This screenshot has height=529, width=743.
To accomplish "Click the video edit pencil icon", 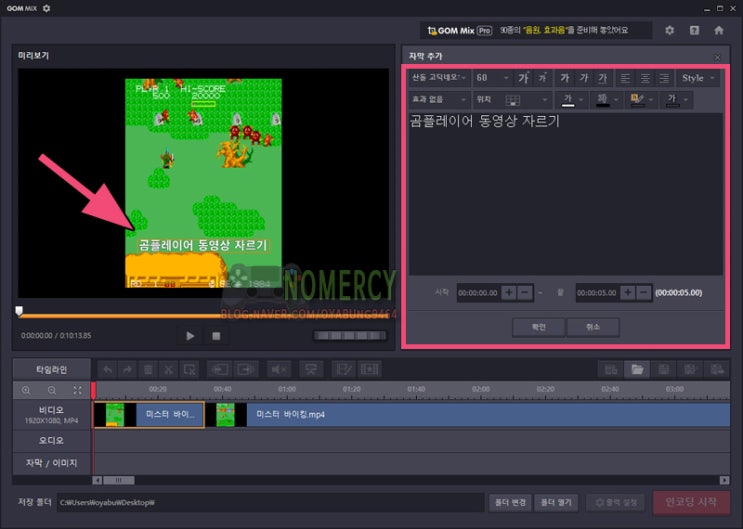I will (x=343, y=370).
